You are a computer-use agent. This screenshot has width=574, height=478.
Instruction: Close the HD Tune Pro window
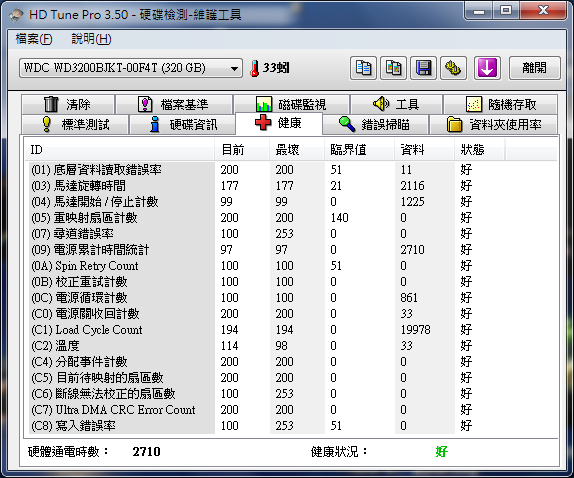(543, 11)
